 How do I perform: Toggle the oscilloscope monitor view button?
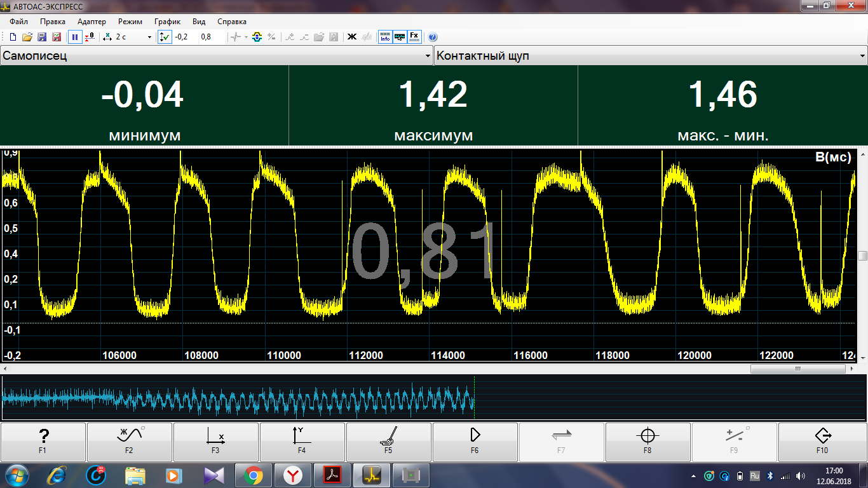(x=400, y=37)
